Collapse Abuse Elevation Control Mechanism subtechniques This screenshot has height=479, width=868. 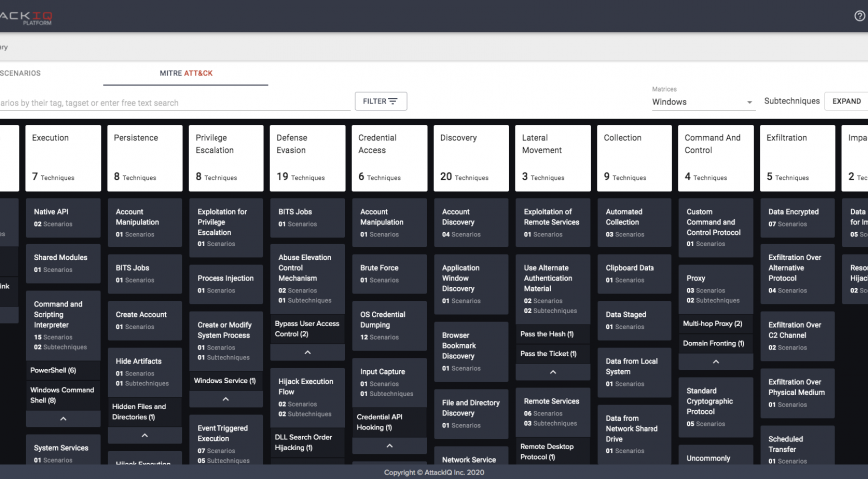[307, 352]
